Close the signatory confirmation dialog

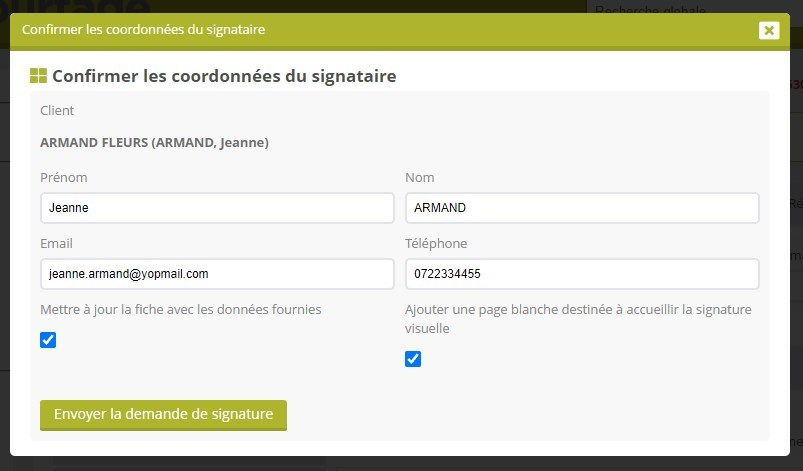tap(768, 30)
